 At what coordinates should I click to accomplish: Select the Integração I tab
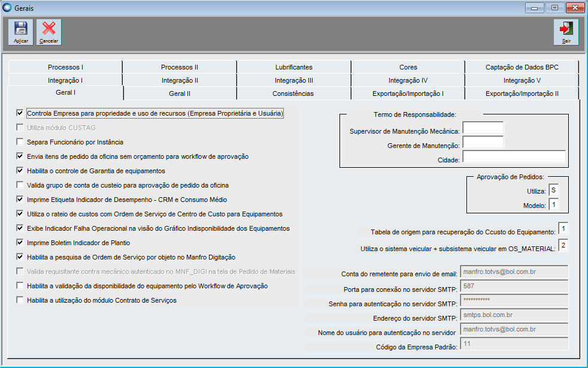coord(65,80)
